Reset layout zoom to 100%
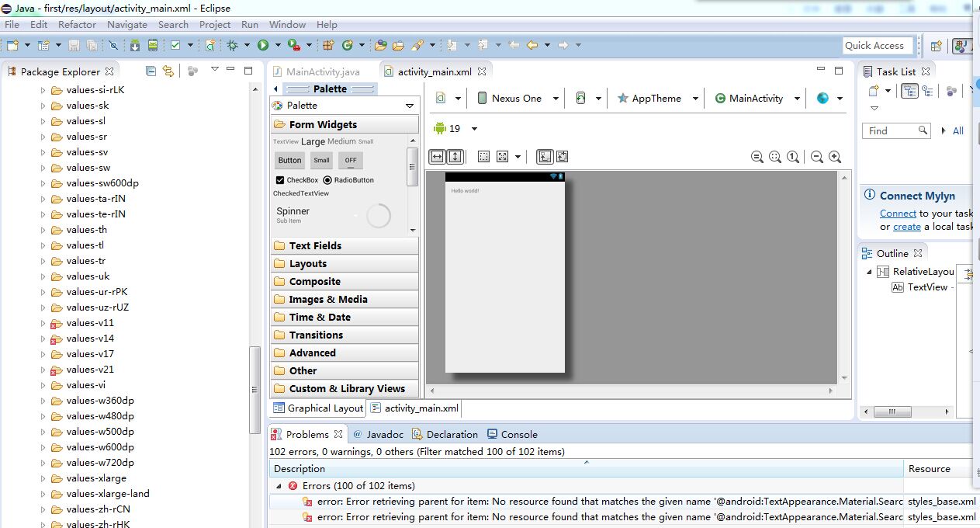Screen dimensions: 980x528 pyautogui.click(x=793, y=157)
